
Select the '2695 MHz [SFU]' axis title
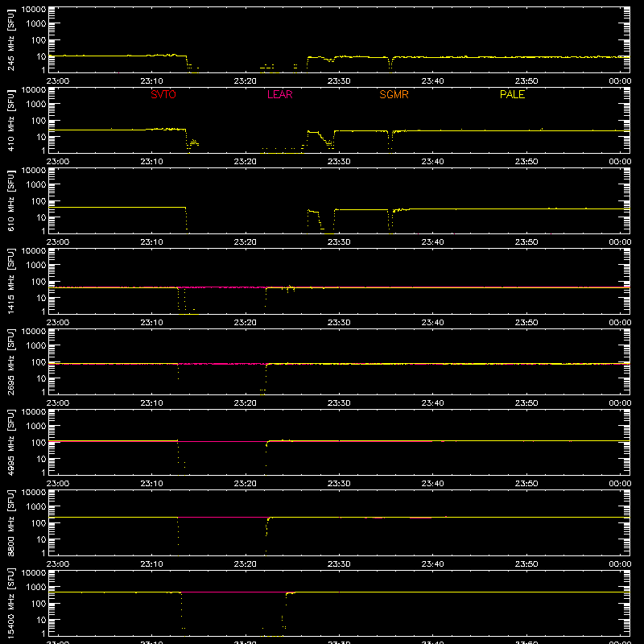click(x=10, y=361)
